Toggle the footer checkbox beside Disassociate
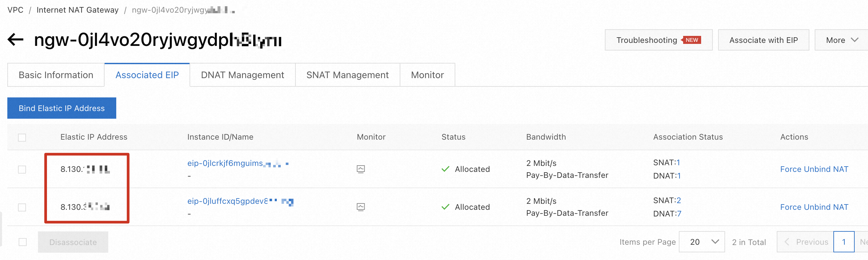 click(23, 242)
